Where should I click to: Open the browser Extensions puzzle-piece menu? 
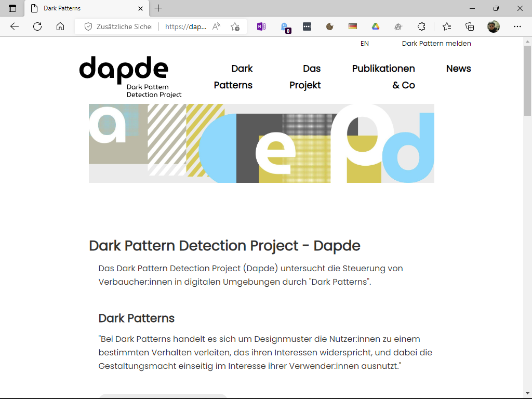[422, 26]
